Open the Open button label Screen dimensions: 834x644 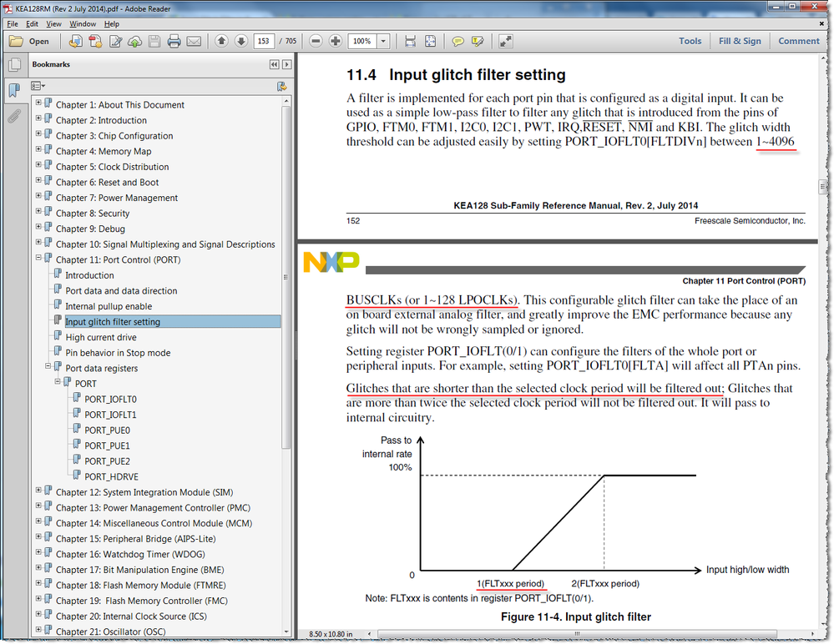click(x=39, y=42)
